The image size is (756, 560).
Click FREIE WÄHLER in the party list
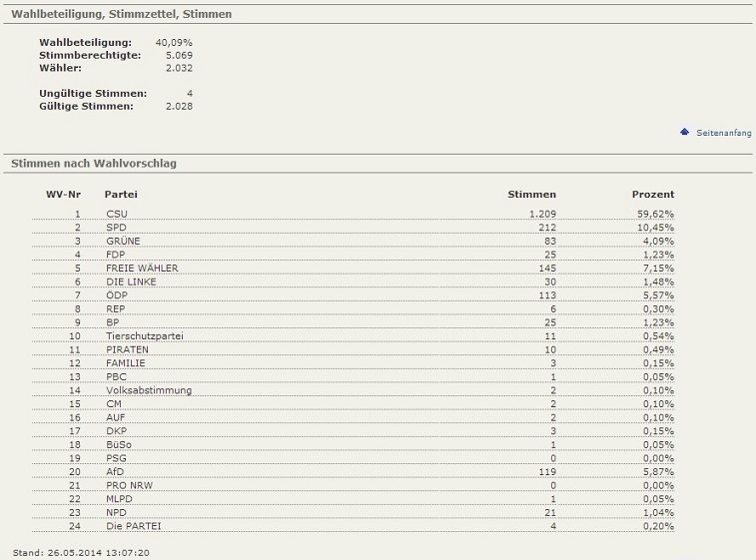[x=142, y=268]
